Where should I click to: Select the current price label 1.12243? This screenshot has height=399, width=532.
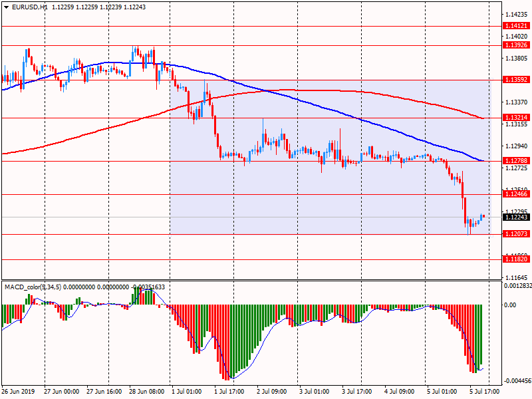(517, 217)
